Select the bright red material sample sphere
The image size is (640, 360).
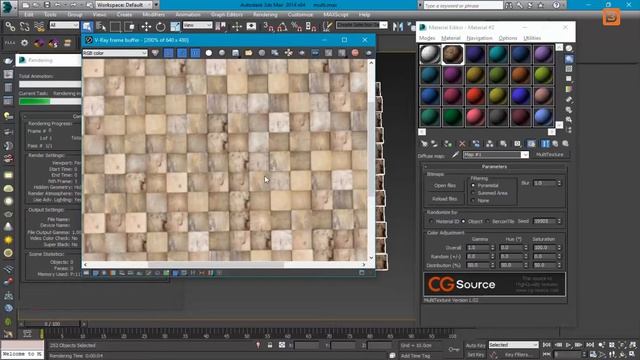(x=475, y=96)
